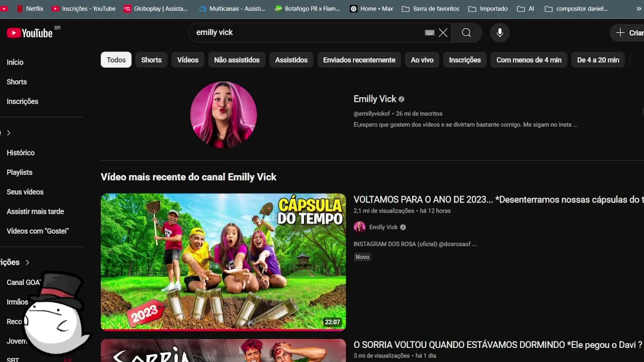
Task: Filter by Não assistidos
Action: click(237, 60)
